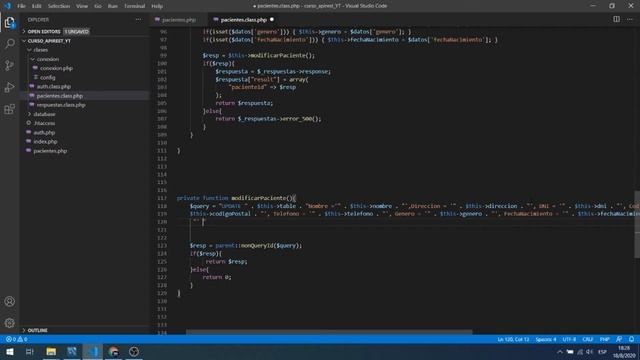Open the Search view in activity bar
The image size is (640, 360).
click(9, 43)
